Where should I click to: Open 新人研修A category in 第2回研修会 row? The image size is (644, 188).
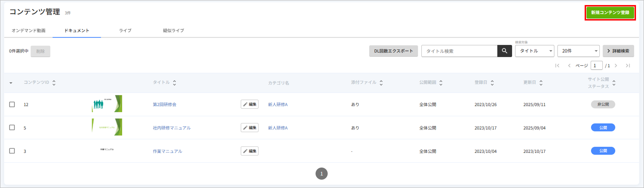coord(278,104)
